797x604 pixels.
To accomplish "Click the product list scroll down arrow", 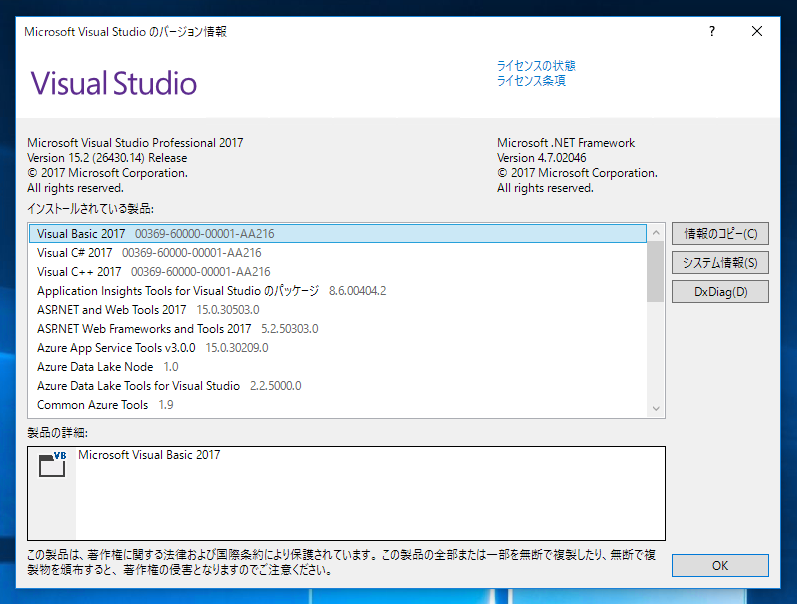I will click(656, 408).
